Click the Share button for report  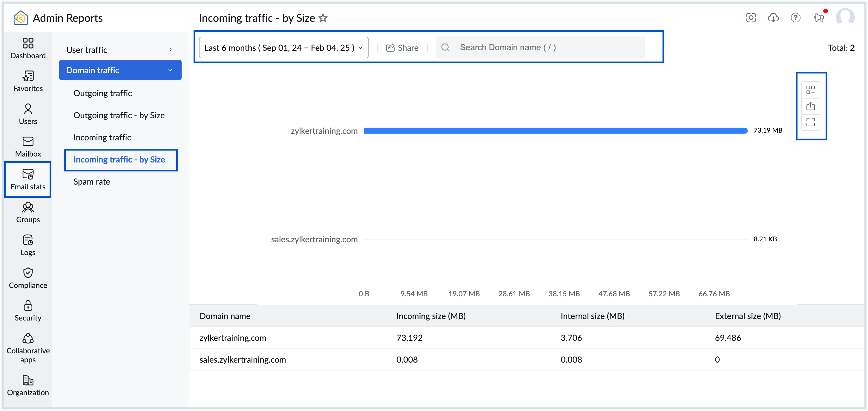coord(402,47)
